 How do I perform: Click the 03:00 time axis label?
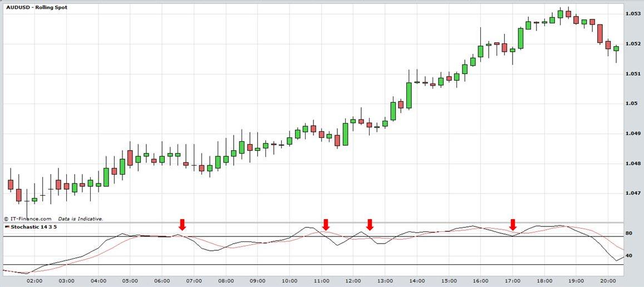(66, 281)
